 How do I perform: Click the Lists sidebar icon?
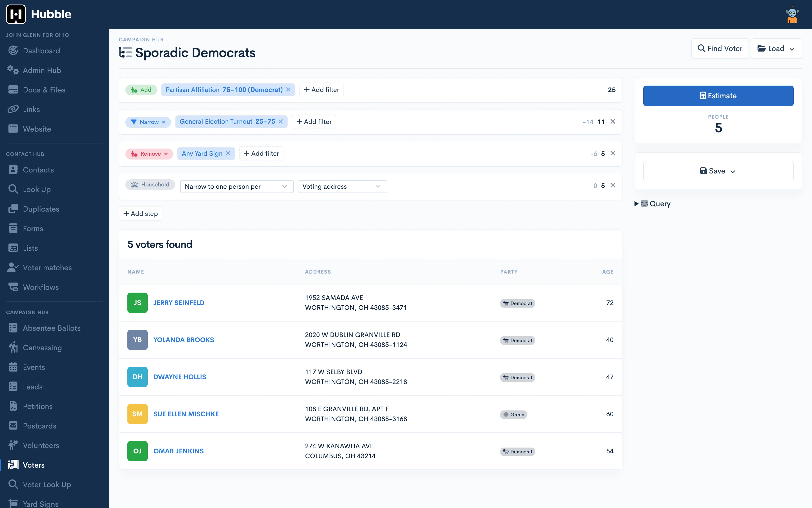pos(13,248)
